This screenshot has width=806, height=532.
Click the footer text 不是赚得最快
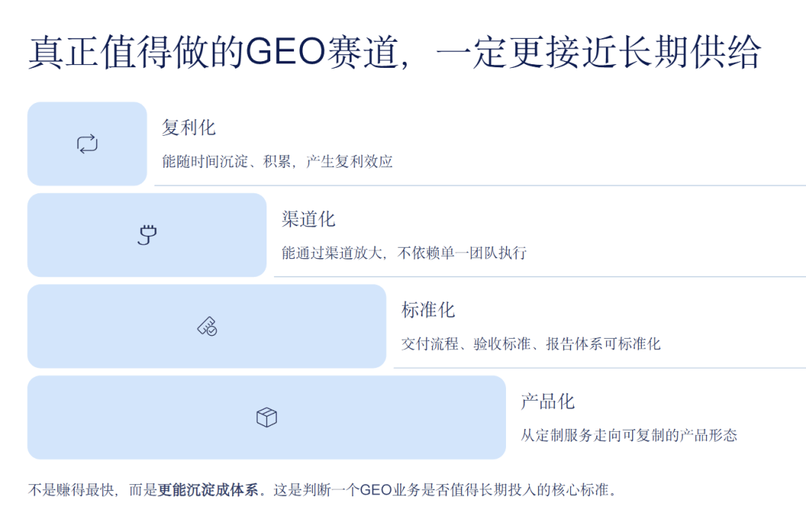point(72,490)
